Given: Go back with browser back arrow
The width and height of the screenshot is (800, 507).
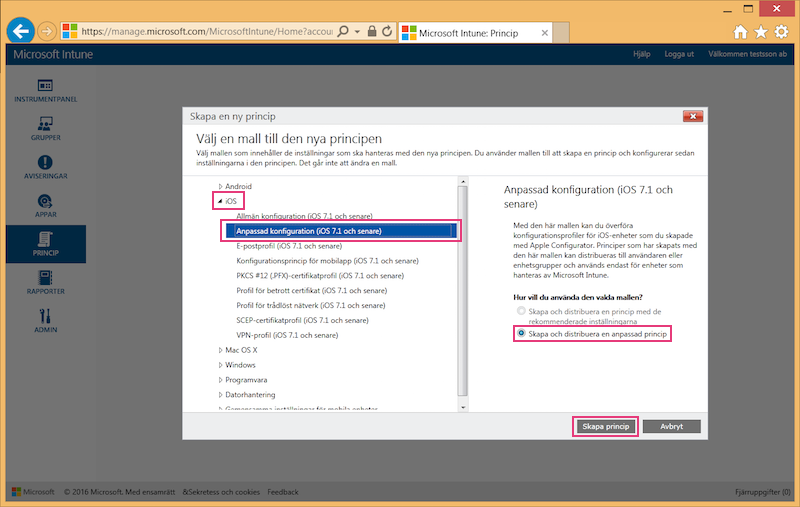Looking at the screenshot, I should click(20, 31).
